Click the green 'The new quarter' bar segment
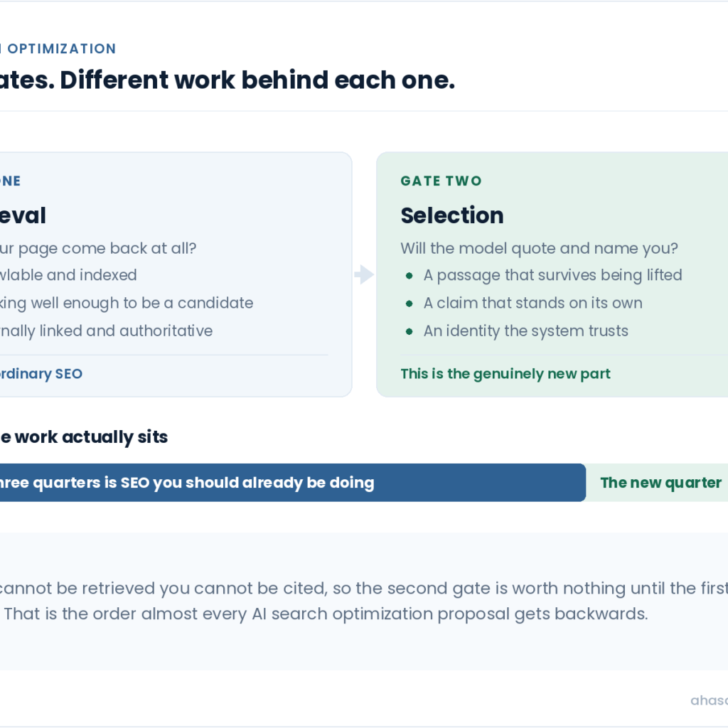The image size is (728, 728). tap(657, 483)
